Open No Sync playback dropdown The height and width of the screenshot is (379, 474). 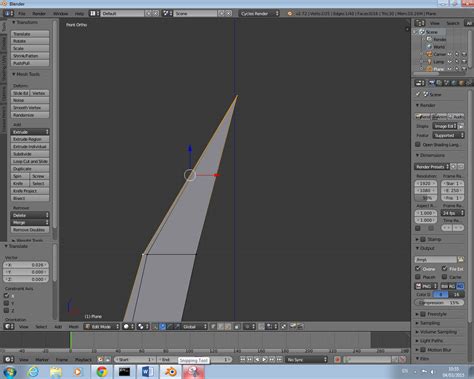coord(307,359)
